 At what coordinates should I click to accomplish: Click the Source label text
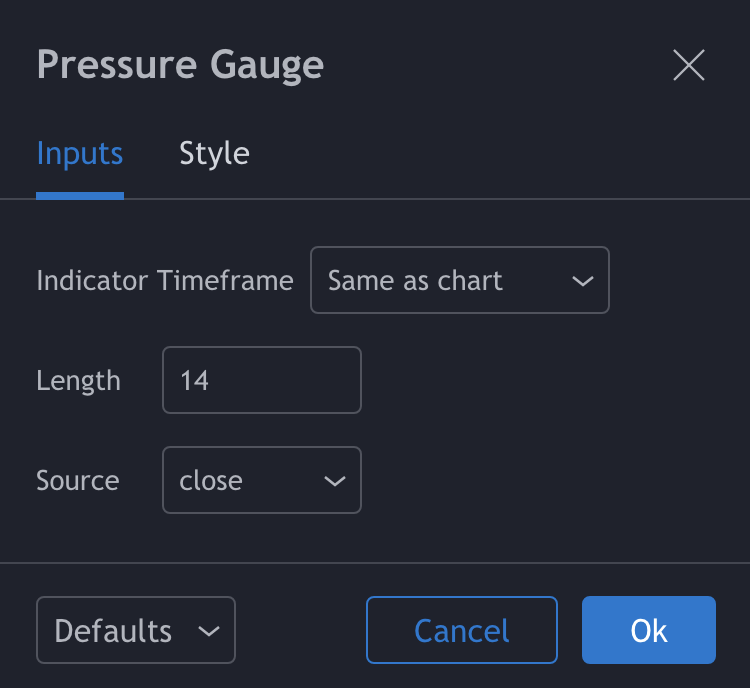coord(77,481)
